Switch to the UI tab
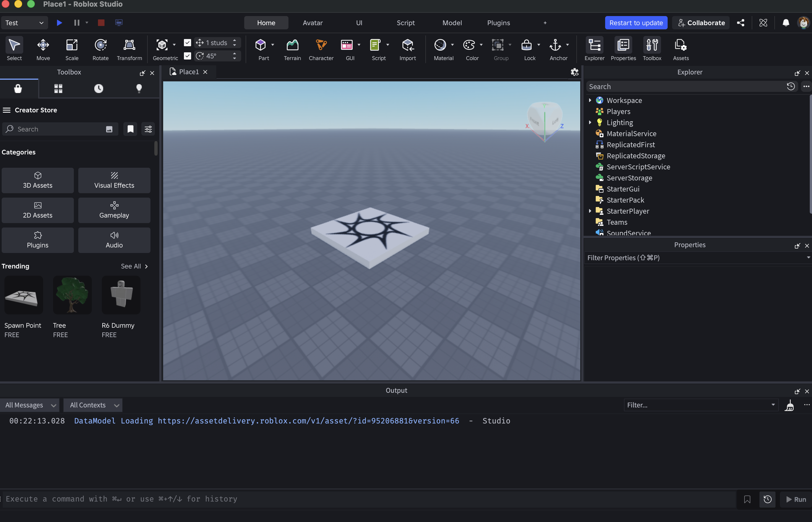The image size is (812, 522). click(x=359, y=23)
